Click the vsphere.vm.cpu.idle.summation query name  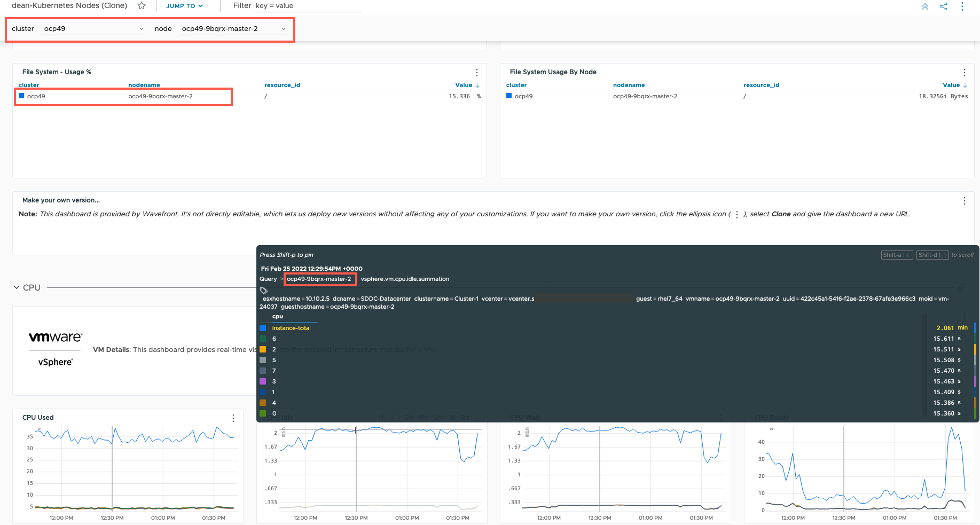405,279
